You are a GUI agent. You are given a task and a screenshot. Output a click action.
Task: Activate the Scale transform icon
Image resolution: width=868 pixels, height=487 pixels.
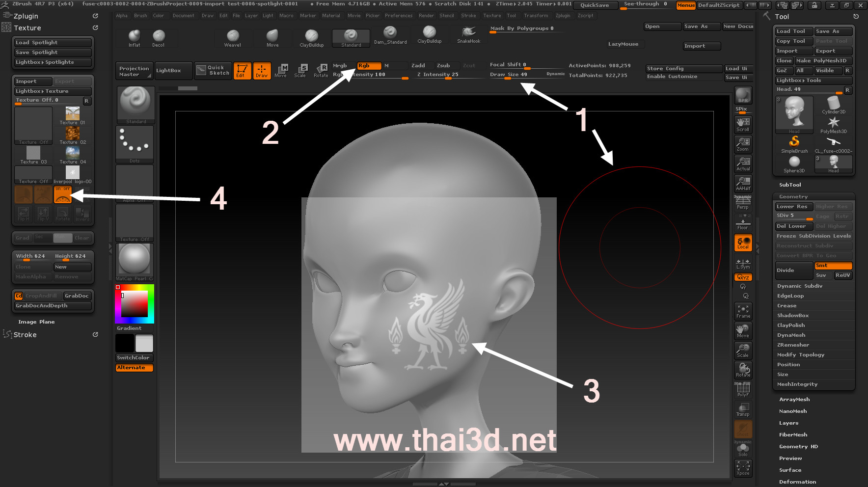pyautogui.click(x=300, y=70)
